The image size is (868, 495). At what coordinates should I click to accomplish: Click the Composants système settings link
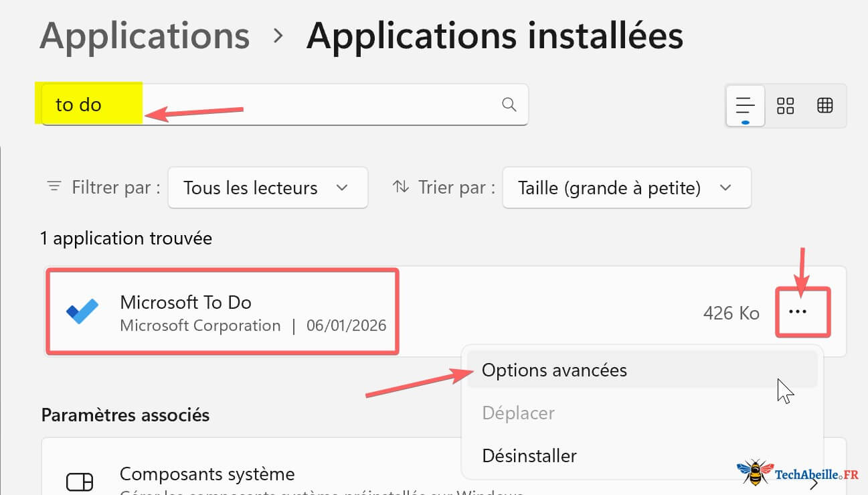(x=207, y=474)
